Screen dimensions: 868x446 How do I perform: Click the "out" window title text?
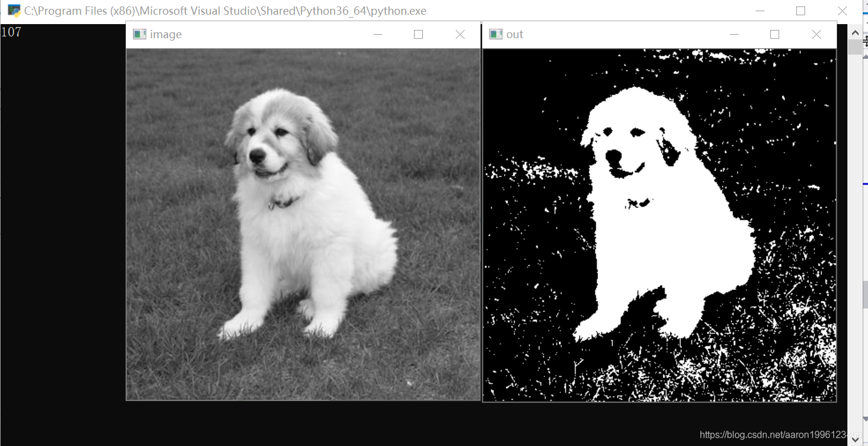(x=515, y=35)
